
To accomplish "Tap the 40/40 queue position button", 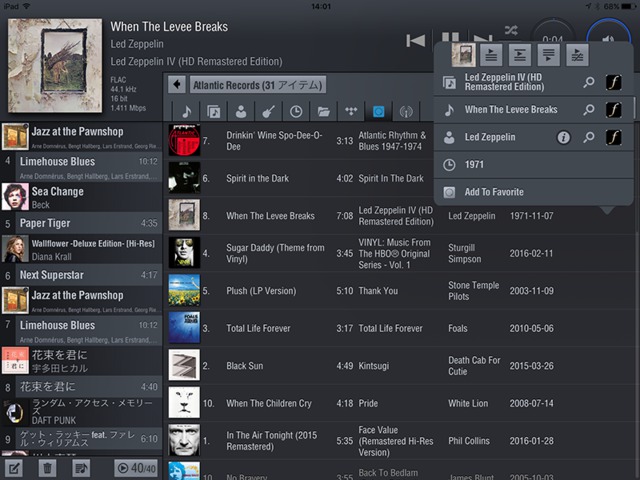I will pyautogui.click(x=137, y=468).
